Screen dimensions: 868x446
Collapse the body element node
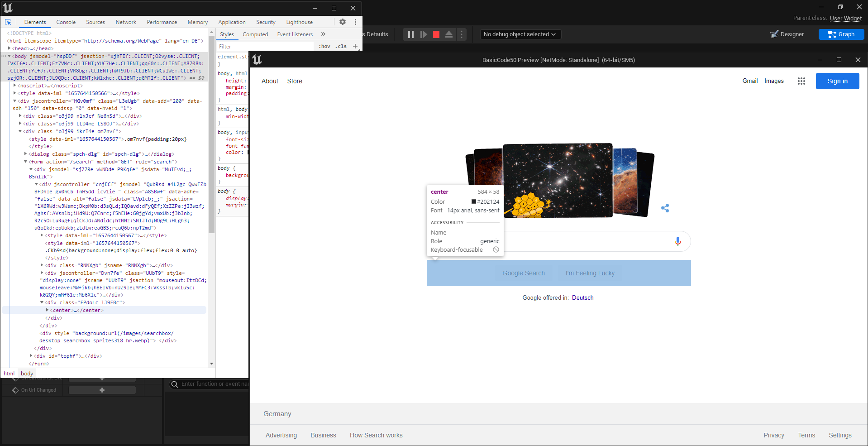pyautogui.click(x=9, y=56)
